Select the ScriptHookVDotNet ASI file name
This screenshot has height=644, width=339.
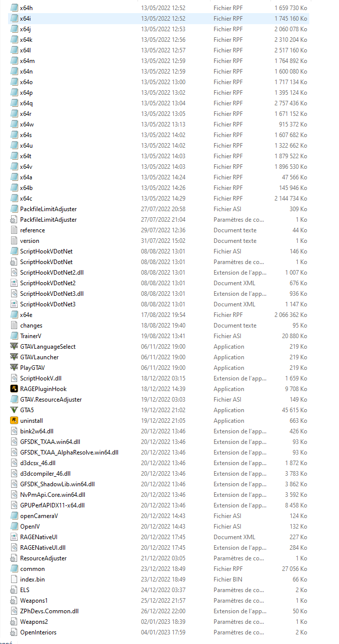pos(46,251)
